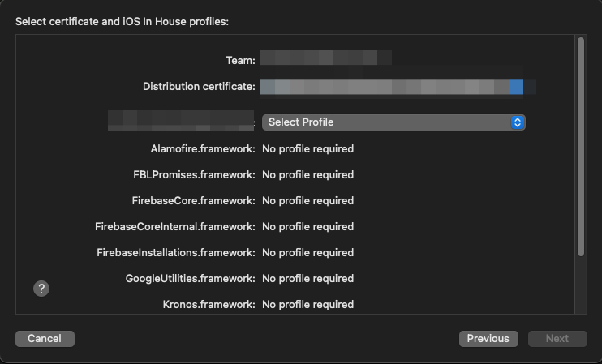Image resolution: width=602 pixels, height=364 pixels.
Task: Go back with the Previous button
Action: tap(488, 339)
